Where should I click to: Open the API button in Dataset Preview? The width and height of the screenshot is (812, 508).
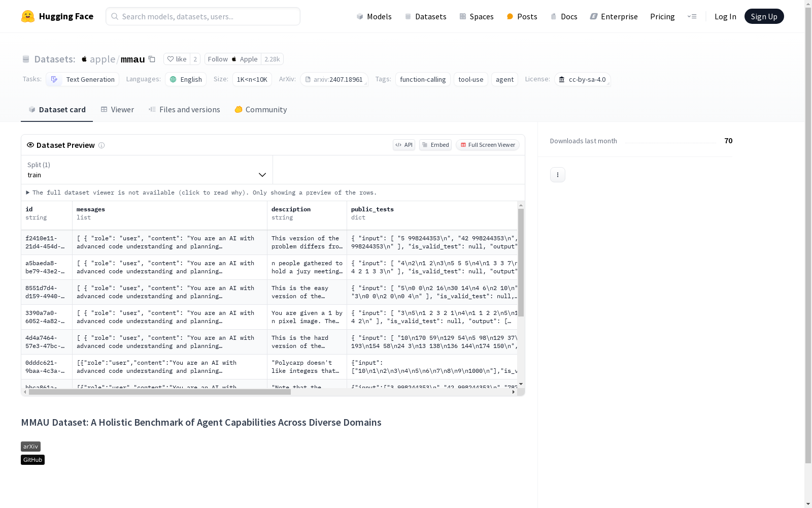[x=404, y=145]
